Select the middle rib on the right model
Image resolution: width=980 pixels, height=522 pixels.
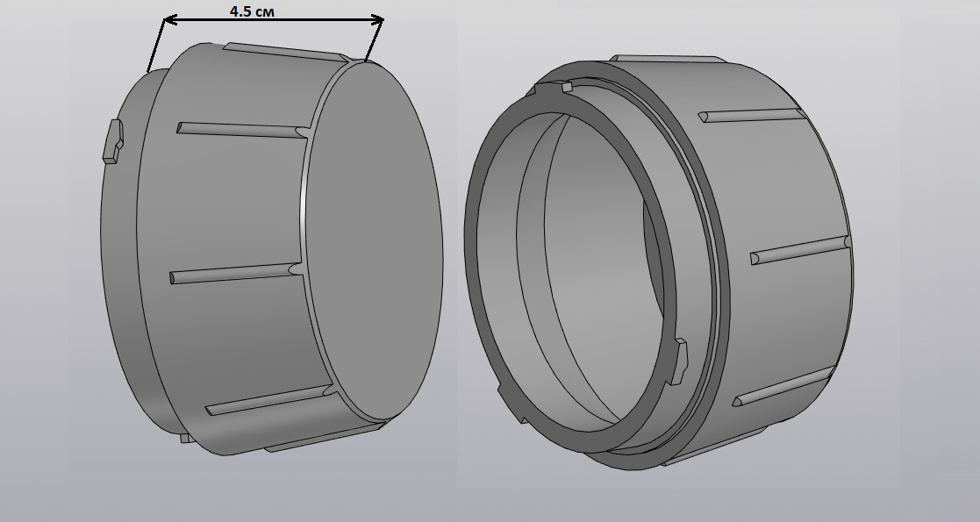798,250
